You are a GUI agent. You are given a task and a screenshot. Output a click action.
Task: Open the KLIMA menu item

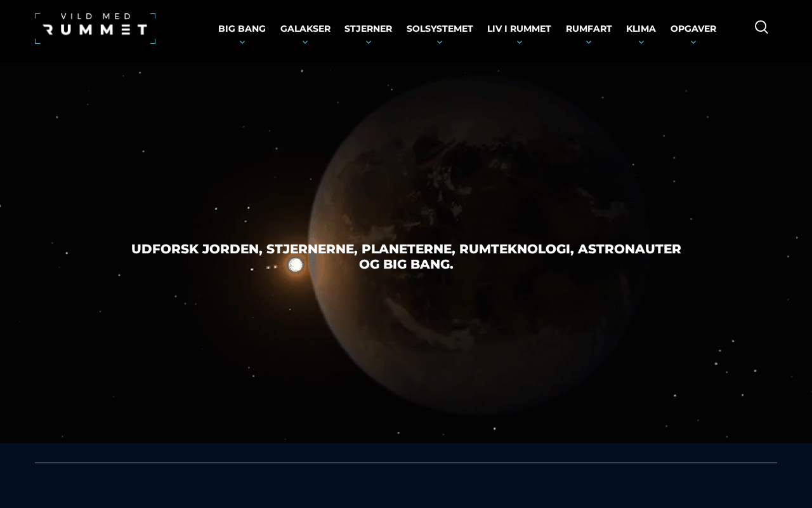(641, 29)
